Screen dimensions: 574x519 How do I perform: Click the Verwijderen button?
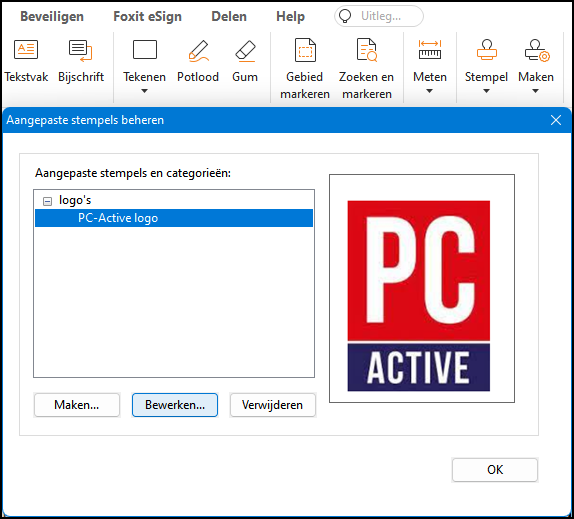click(x=273, y=405)
